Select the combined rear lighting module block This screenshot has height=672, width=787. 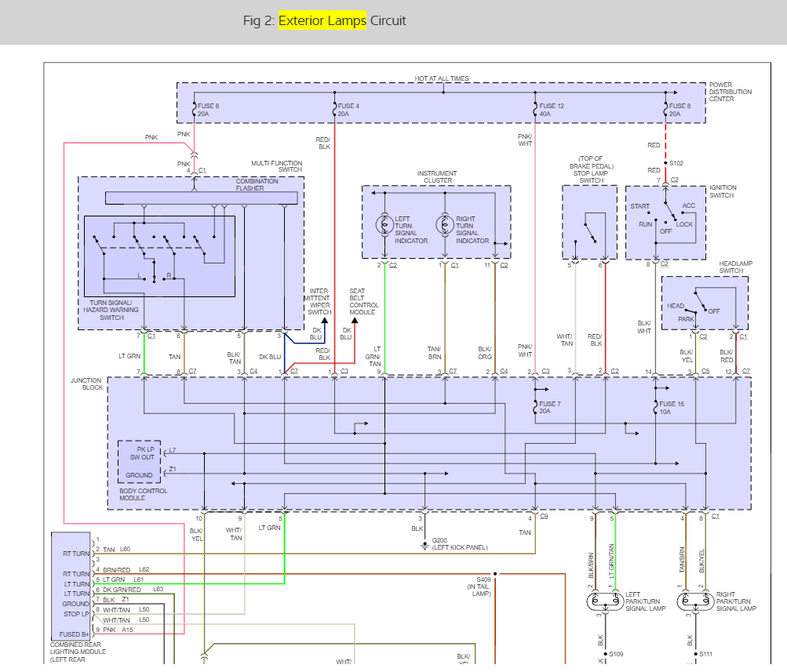[x=71, y=587]
